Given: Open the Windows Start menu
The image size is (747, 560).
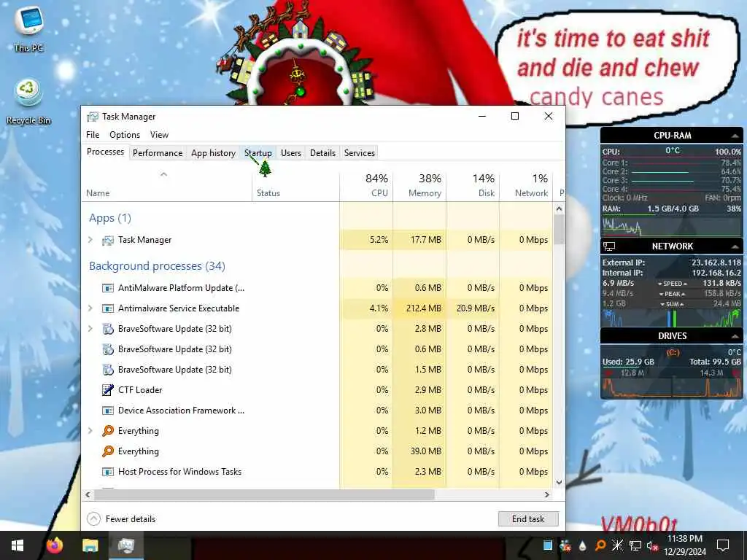Looking at the screenshot, I should click(x=18, y=545).
